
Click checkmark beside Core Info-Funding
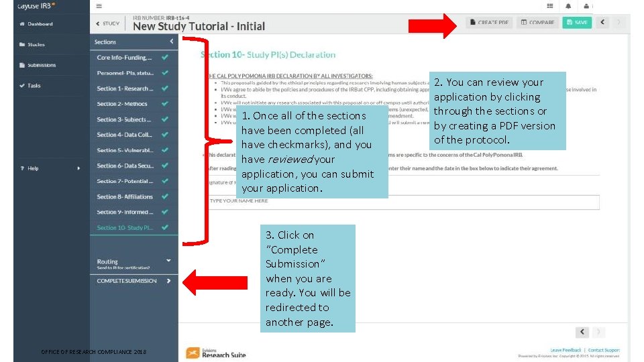click(x=165, y=58)
